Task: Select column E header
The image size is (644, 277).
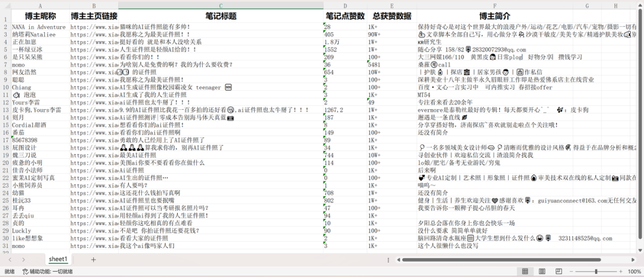Action: click(392, 6)
